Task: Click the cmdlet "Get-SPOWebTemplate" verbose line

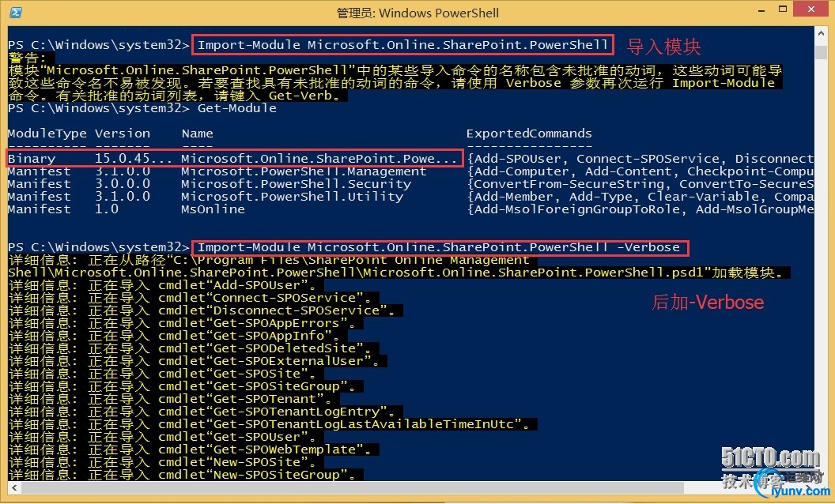Action: click(193, 449)
